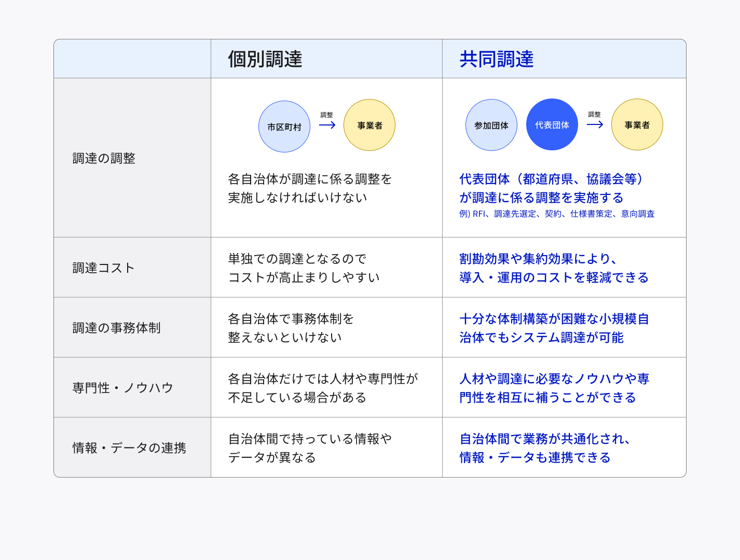Click the text 自治体間で業務が共通化され、

tap(545, 439)
